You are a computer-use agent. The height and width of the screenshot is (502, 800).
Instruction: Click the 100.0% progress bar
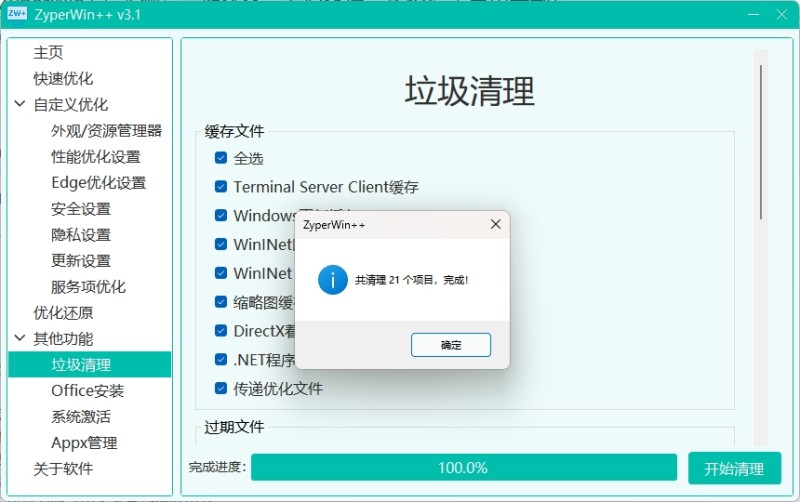point(462,468)
